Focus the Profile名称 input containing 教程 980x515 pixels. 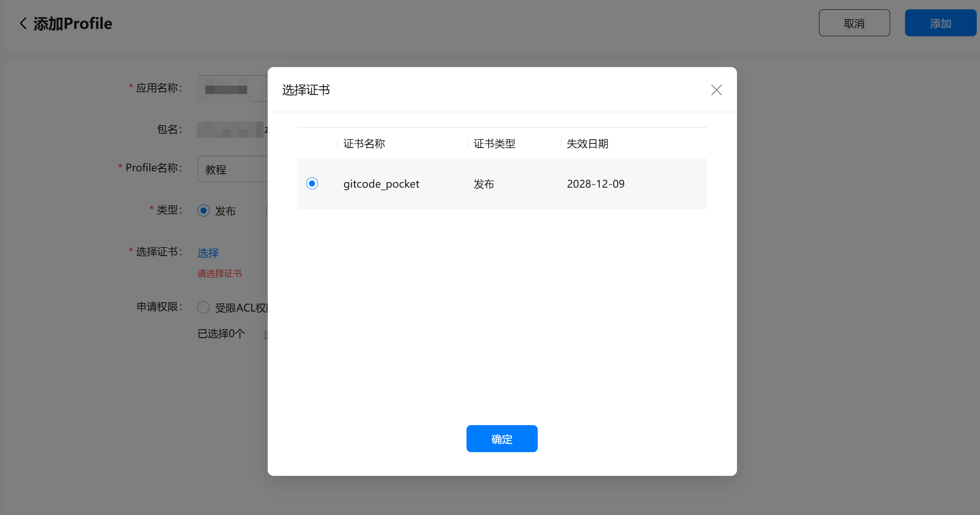233,169
